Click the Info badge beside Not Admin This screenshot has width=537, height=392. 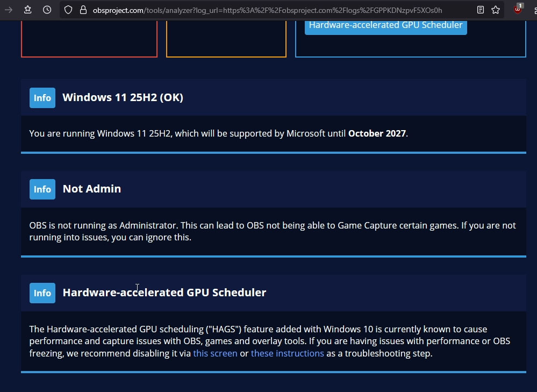point(42,189)
